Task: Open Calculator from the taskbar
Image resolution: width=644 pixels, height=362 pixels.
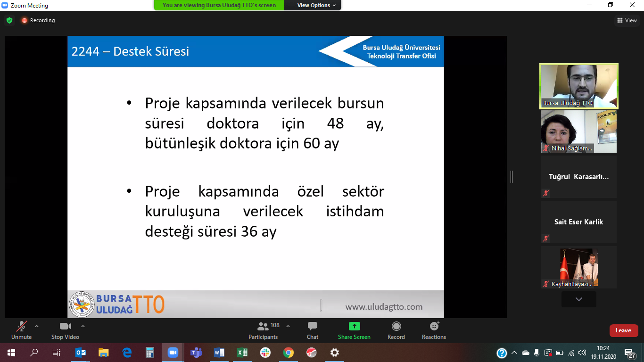Action: 150,353
